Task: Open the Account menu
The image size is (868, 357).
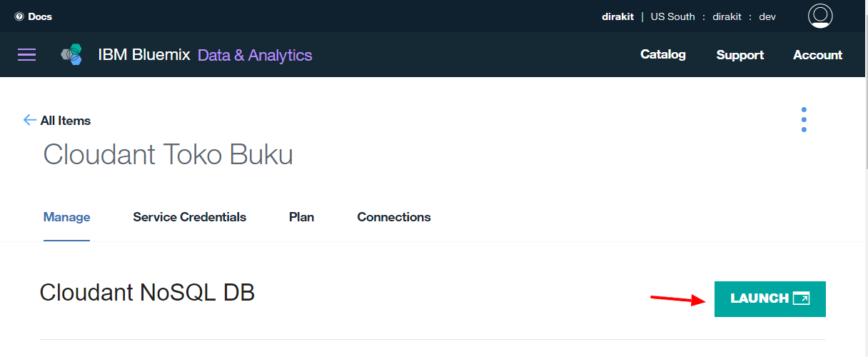Action: (x=817, y=55)
